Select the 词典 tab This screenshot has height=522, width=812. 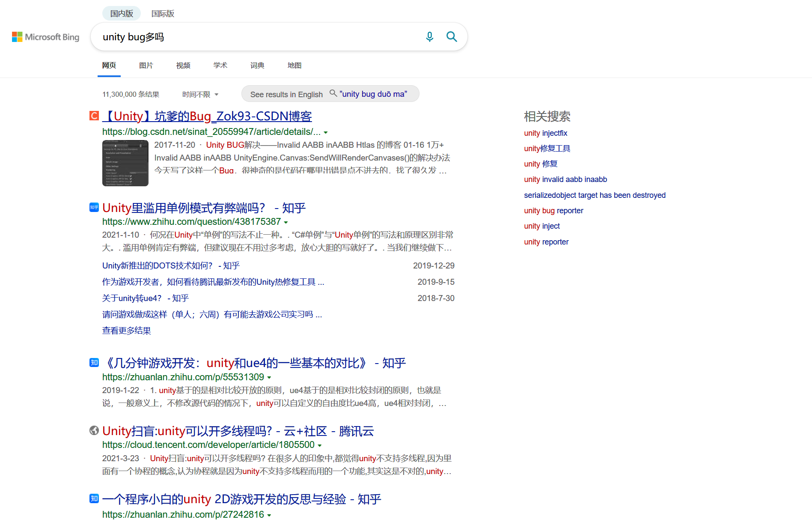tap(257, 65)
